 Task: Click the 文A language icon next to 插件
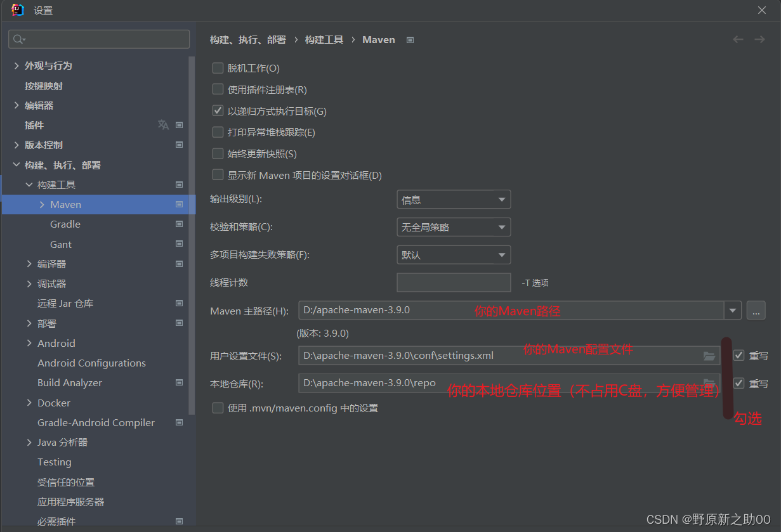pyautogui.click(x=162, y=125)
